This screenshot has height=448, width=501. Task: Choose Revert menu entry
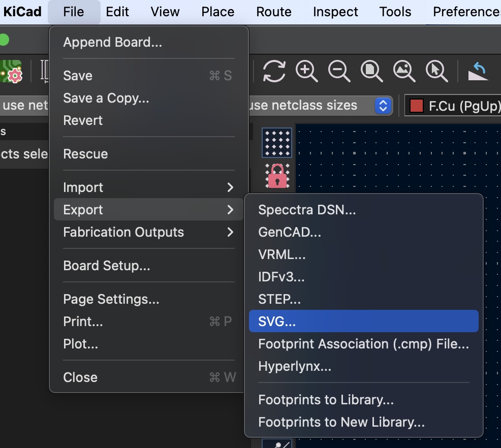click(148, 120)
